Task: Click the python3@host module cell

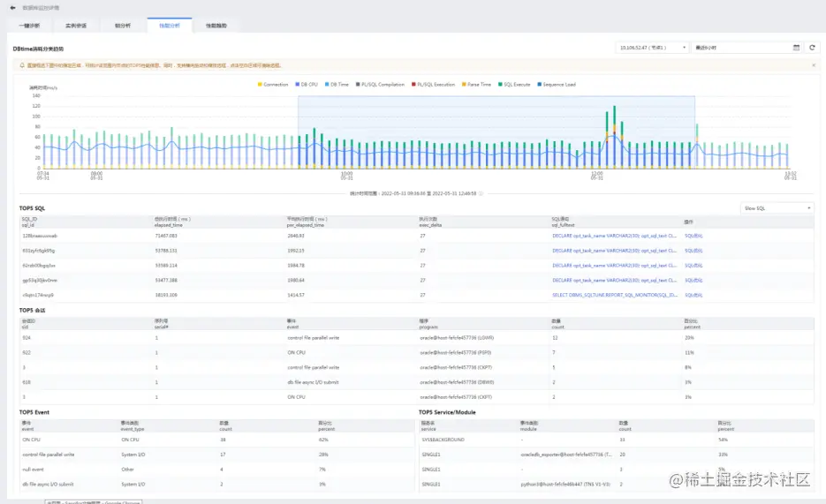Action: 565,484
